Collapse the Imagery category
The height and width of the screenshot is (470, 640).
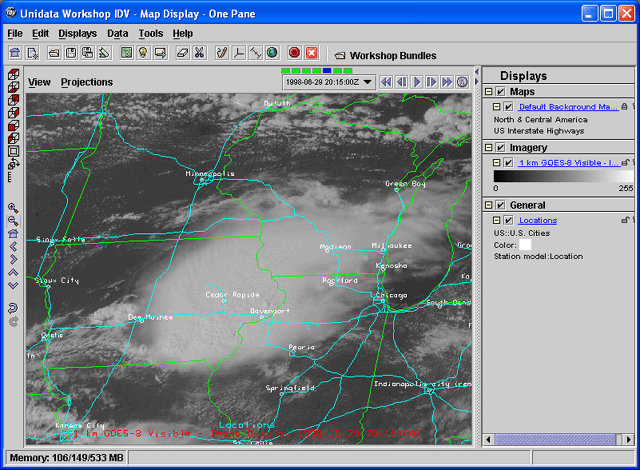[x=489, y=148]
